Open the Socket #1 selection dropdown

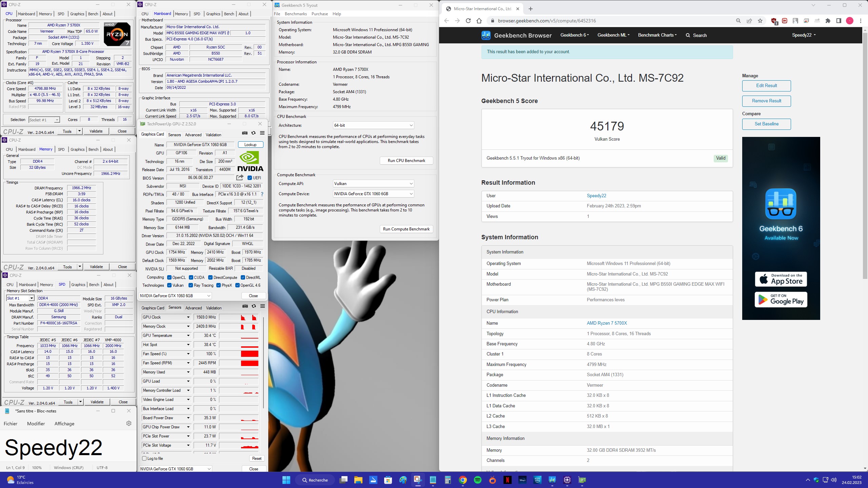[44, 120]
